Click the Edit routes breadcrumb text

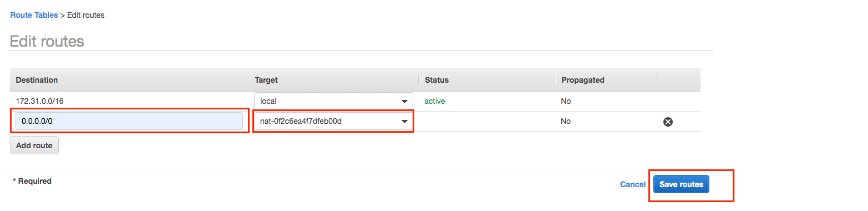[86, 15]
